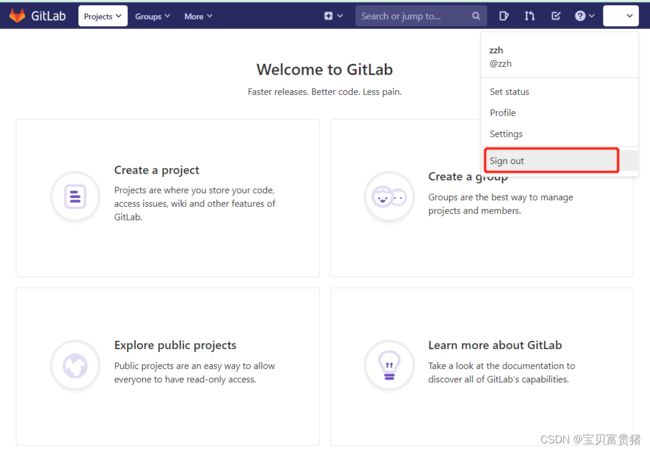
Task: Open the Merge requests icon
Action: (529, 16)
